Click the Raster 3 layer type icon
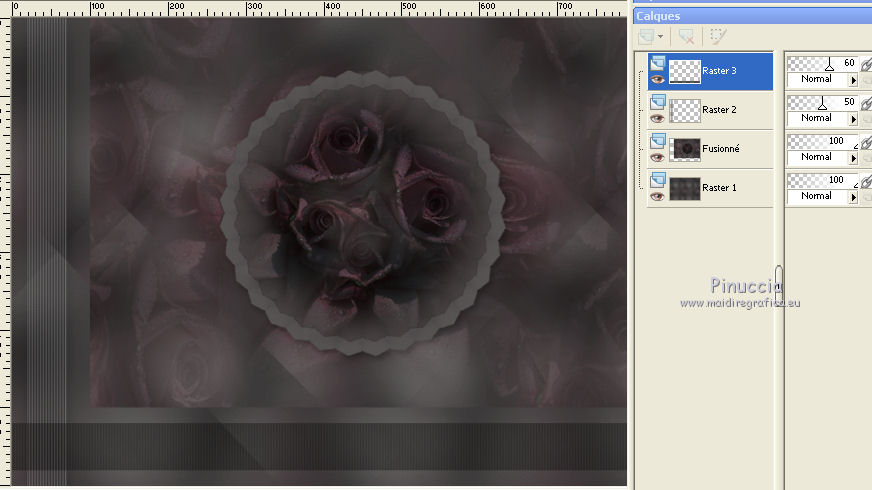Viewport: 872px width, 490px height. 658,63
